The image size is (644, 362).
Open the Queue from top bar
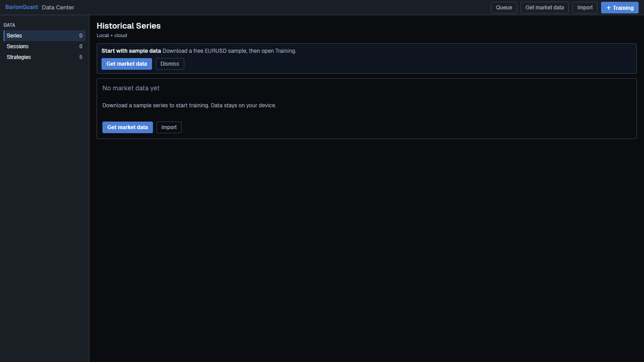[x=504, y=8]
